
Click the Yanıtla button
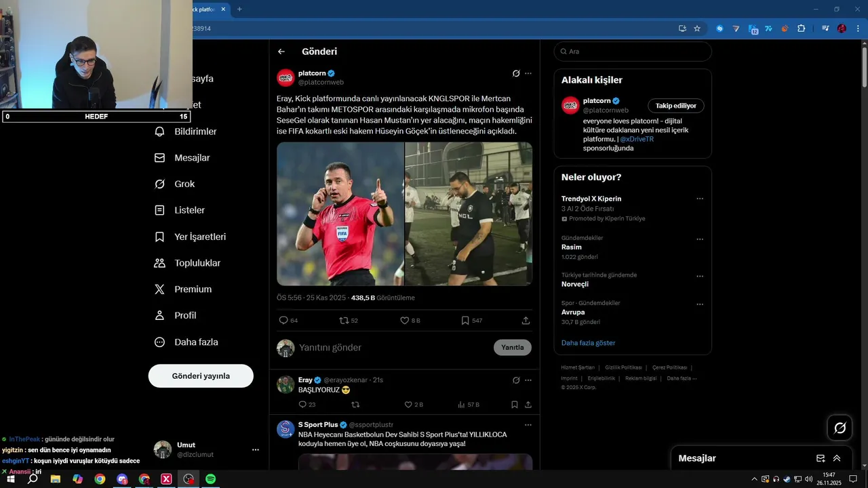point(513,348)
